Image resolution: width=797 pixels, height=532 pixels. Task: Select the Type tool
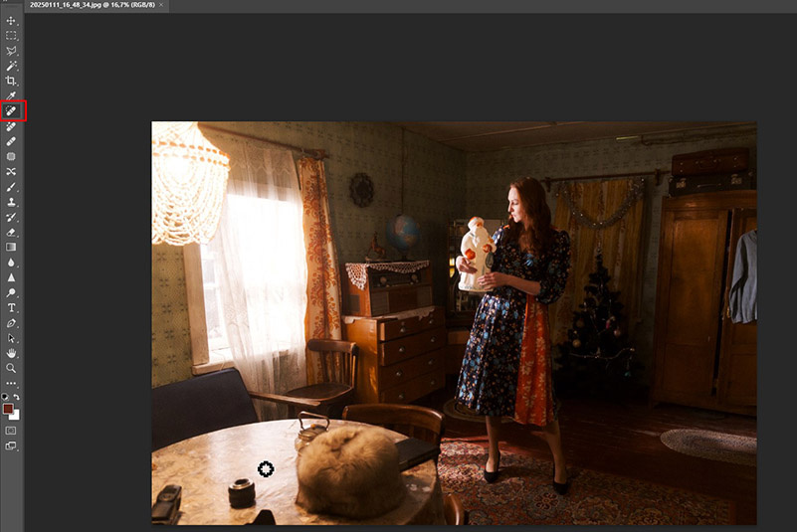pos(11,308)
